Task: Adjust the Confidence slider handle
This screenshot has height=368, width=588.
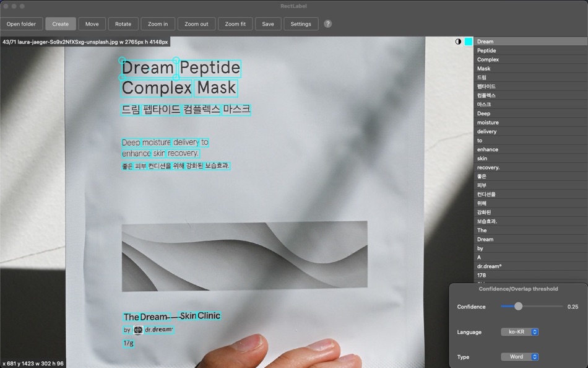Action: tap(518, 307)
